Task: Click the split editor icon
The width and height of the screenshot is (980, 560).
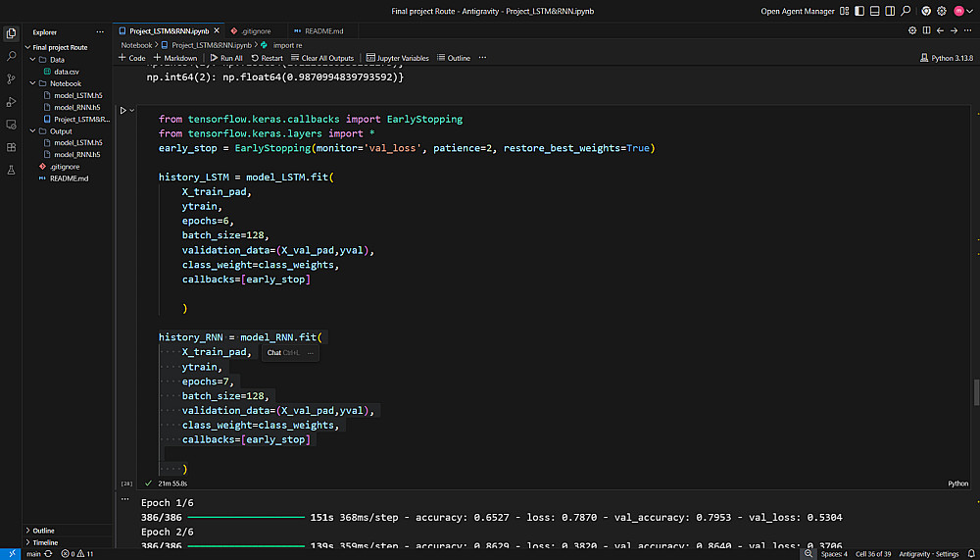Action: (x=926, y=30)
